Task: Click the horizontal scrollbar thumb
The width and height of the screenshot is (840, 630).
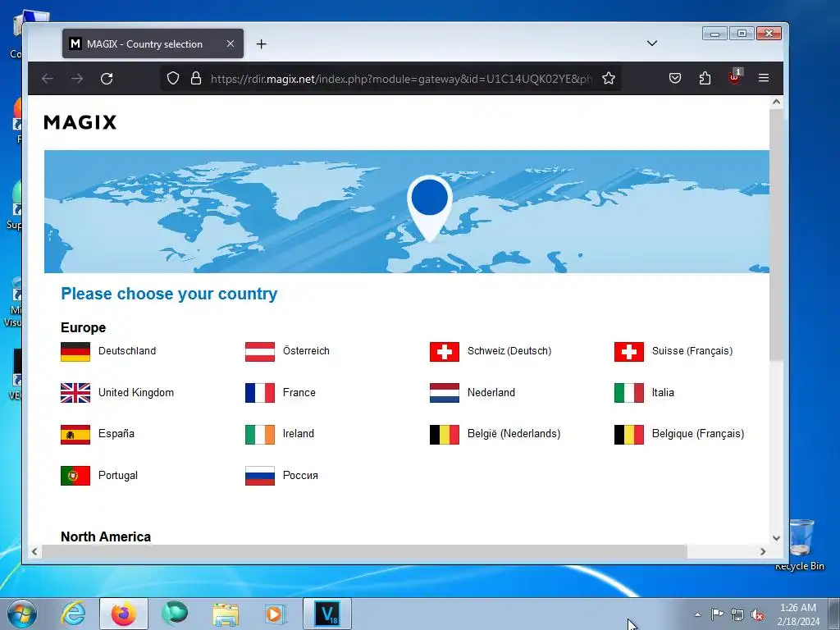Action: coord(364,551)
